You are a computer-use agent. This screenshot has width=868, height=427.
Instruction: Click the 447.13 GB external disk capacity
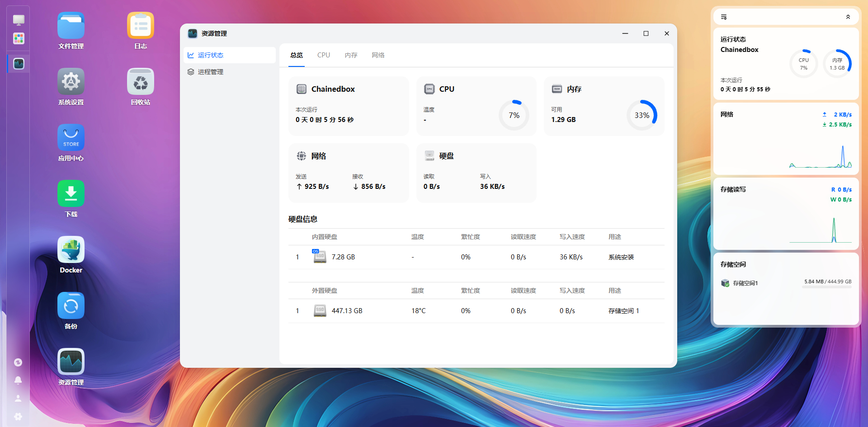point(347,311)
